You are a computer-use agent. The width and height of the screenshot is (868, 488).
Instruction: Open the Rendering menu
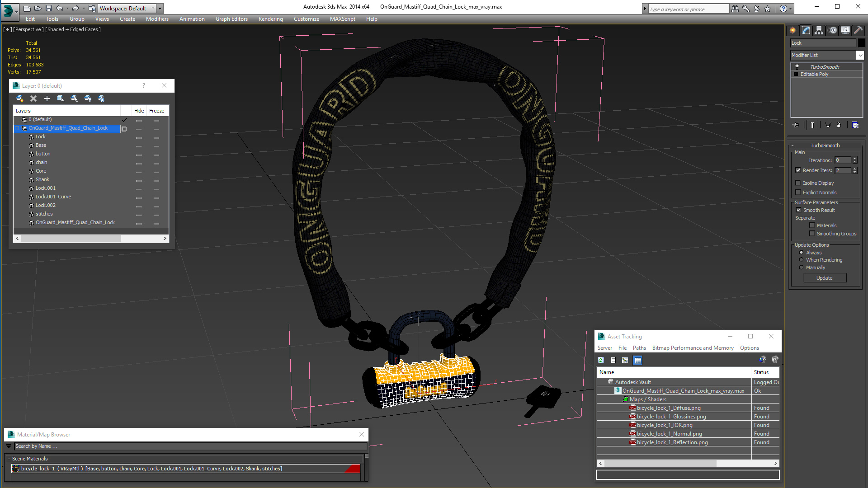pyautogui.click(x=270, y=19)
